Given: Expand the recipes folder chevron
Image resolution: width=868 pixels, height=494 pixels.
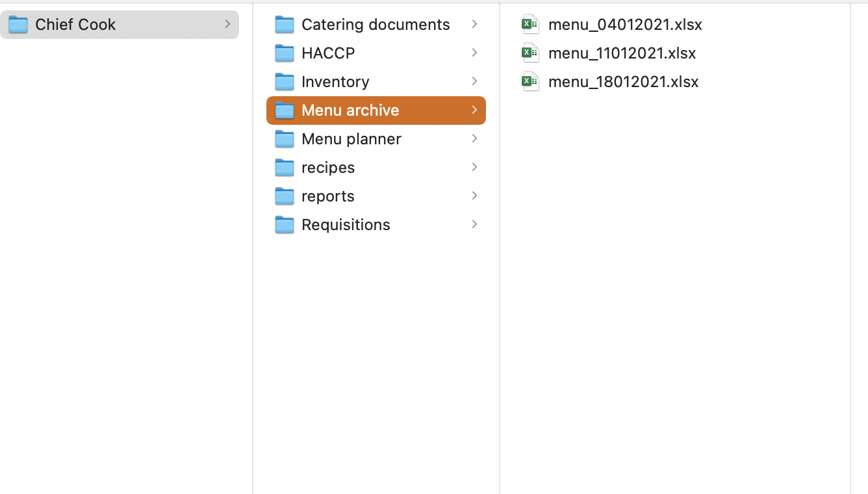Looking at the screenshot, I should (474, 167).
